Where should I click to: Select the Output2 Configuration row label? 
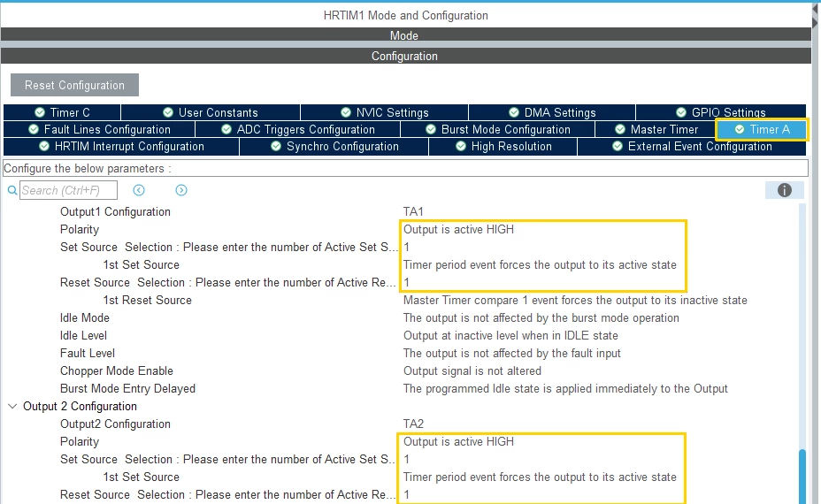tap(115, 424)
